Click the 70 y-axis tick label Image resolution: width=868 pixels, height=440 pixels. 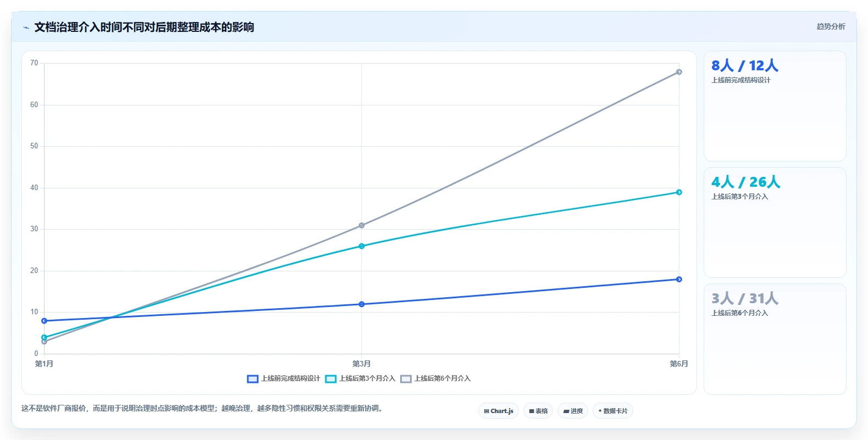34,63
